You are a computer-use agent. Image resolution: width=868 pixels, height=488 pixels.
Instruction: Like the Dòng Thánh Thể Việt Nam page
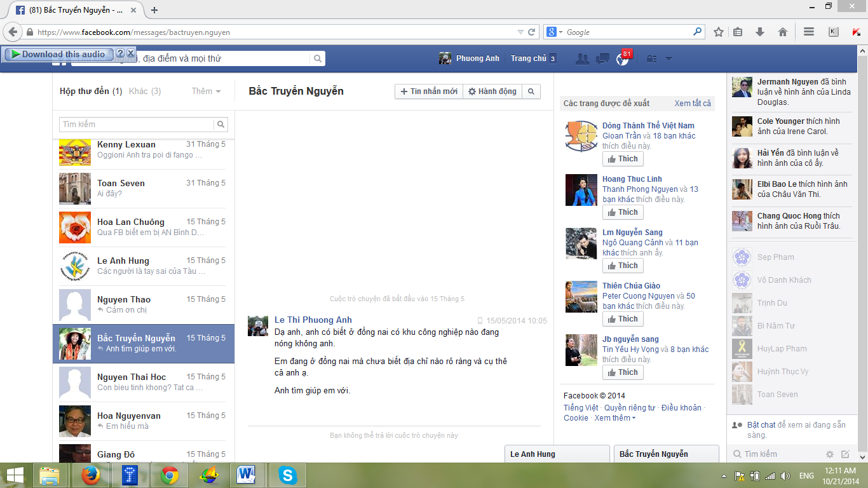click(623, 159)
